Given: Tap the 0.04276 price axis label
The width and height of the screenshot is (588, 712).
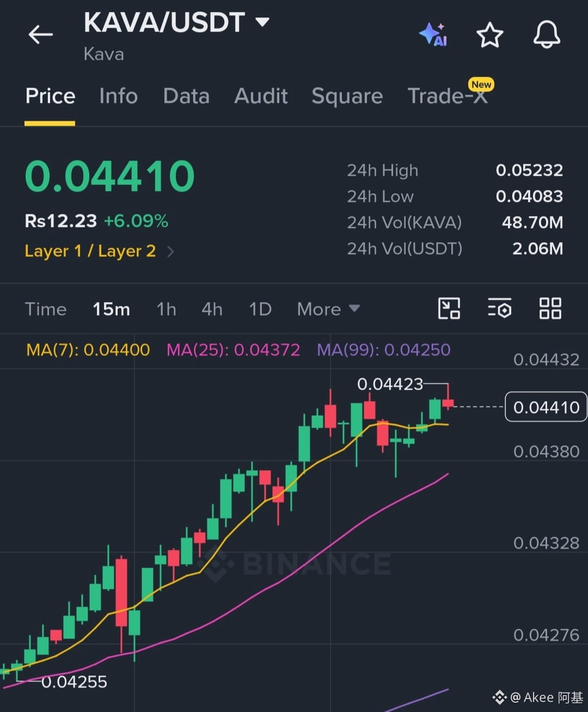Looking at the screenshot, I should 547,635.
